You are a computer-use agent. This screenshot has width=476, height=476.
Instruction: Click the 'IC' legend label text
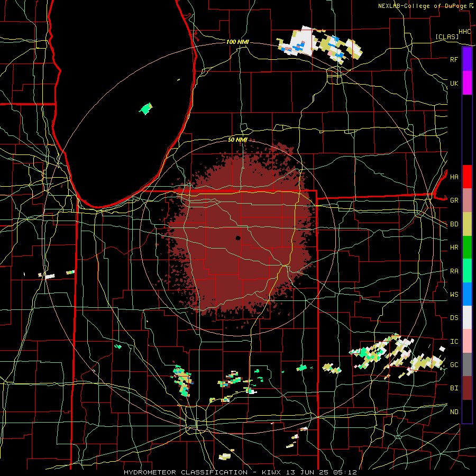pos(454,342)
